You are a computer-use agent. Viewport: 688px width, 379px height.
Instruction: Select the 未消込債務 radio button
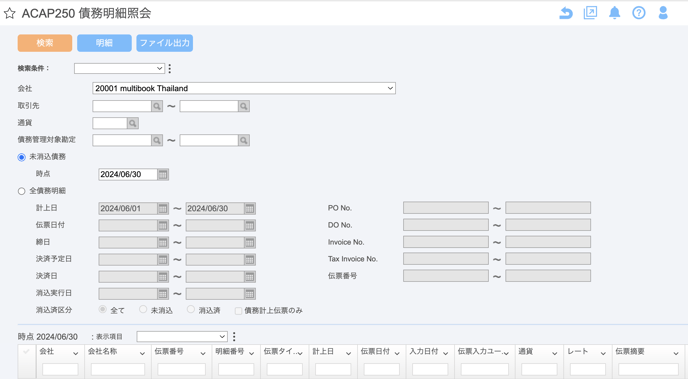[x=22, y=157]
